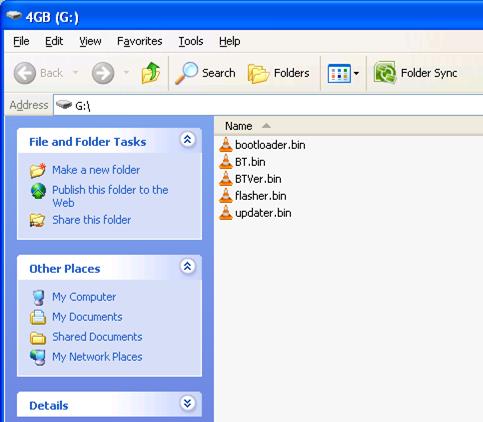Screen dimensions: 483x422
Task: Open the Favorites menu
Action: pos(140,41)
